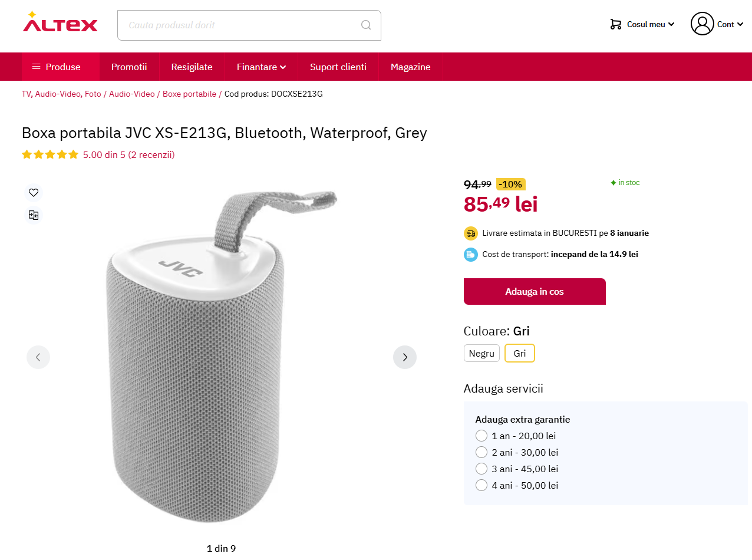This screenshot has height=560, width=752.
Task: Show previous product image arrow
Action: 38,357
